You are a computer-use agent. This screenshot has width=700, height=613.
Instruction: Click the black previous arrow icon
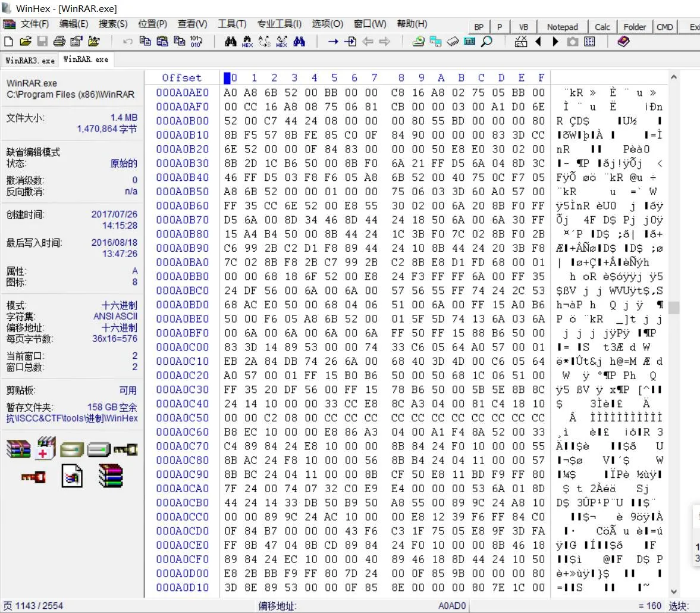point(538,42)
